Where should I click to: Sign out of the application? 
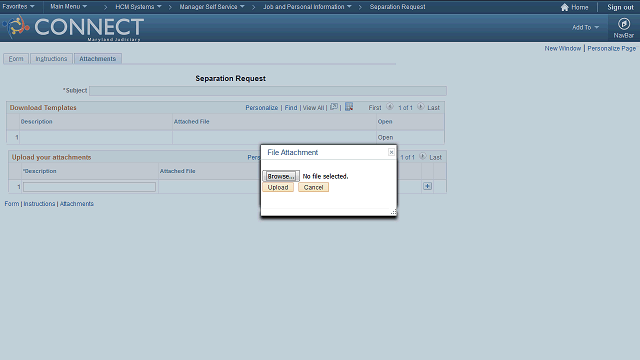[620, 7]
